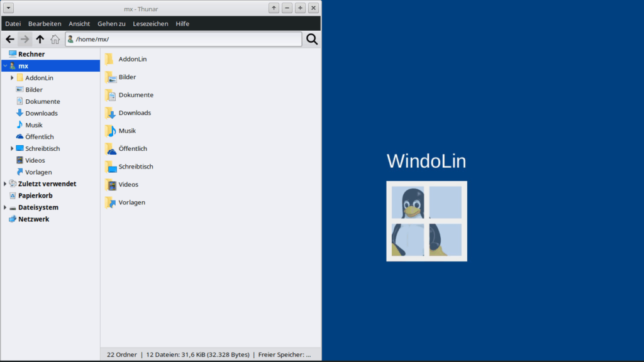This screenshot has width=644, height=362.
Task: Click the Dateisystem drive icon in sidebar
Action: tap(13, 207)
